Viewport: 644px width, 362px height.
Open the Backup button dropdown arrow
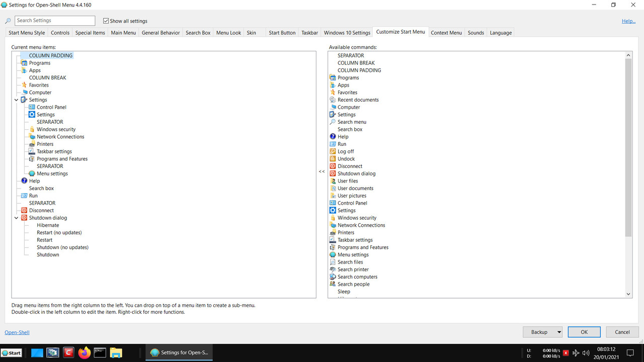pyautogui.click(x=558, y=332)
